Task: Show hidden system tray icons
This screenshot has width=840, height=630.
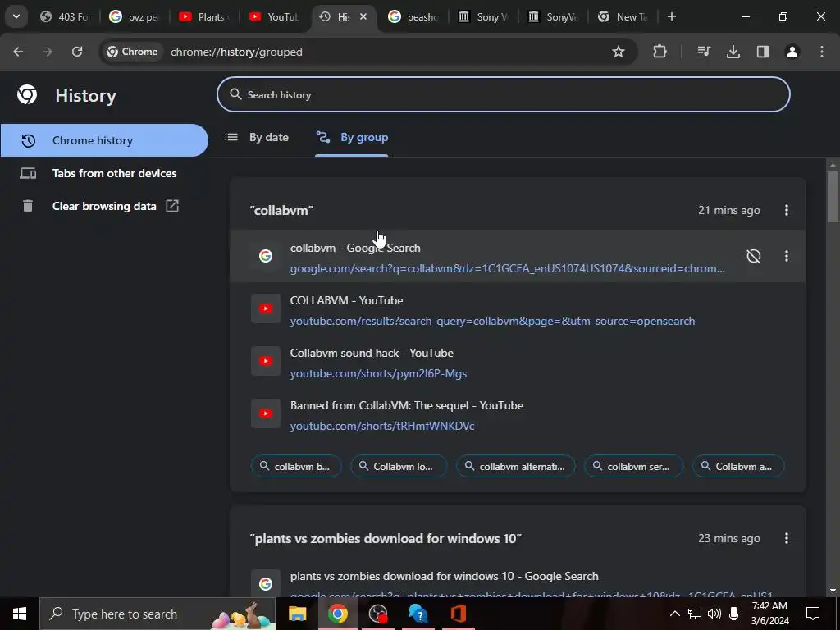Action: tap(675, 614)
